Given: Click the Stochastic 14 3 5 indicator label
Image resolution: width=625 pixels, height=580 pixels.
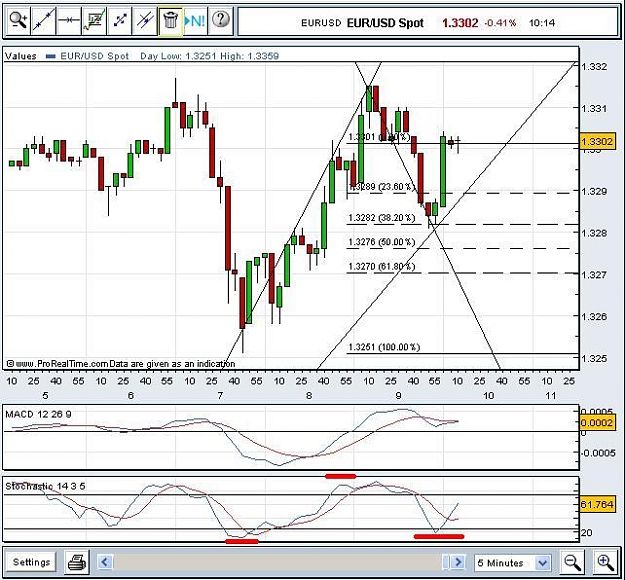Looking at the screenshot, I should tap(45, 486).
